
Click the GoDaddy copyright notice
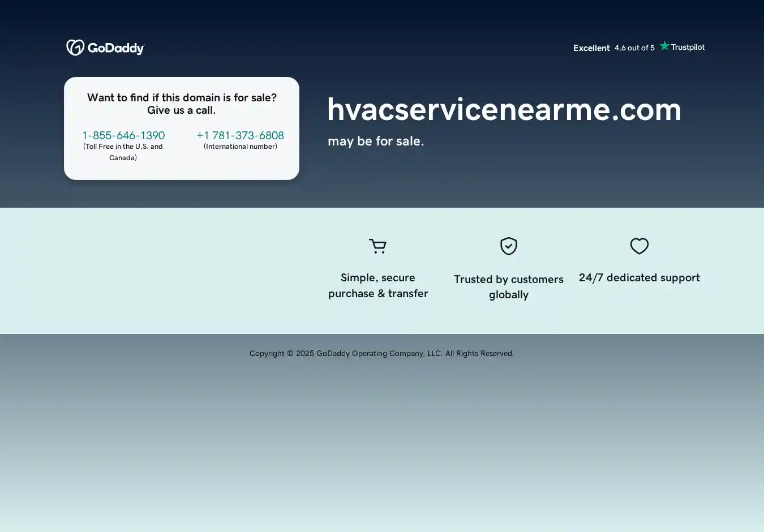pyautogui.click(x=382, y=354)
